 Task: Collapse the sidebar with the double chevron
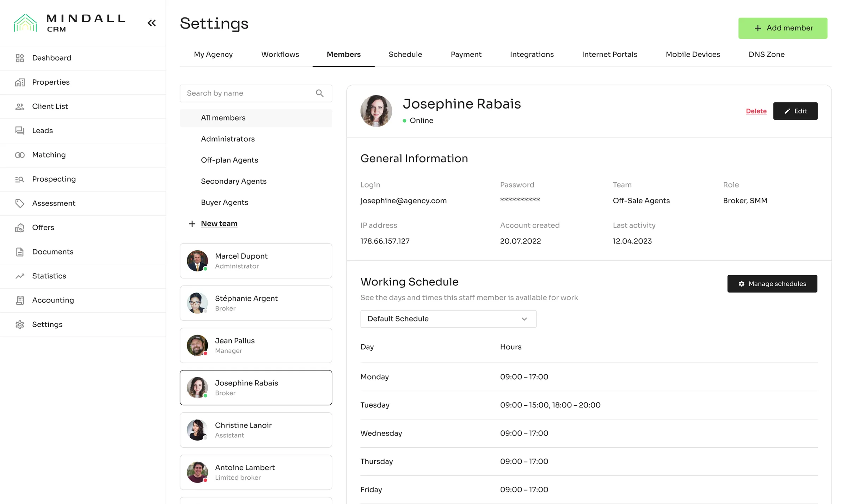(x=152, y=23)
